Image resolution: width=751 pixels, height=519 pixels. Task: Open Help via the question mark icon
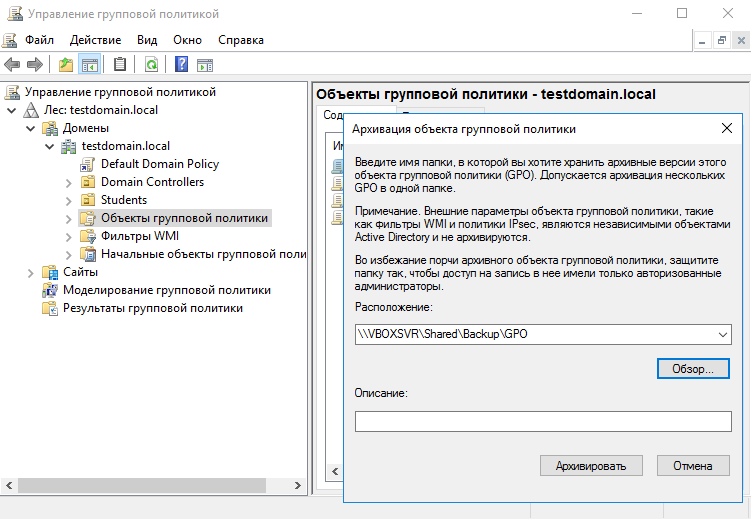coord(181,65)
